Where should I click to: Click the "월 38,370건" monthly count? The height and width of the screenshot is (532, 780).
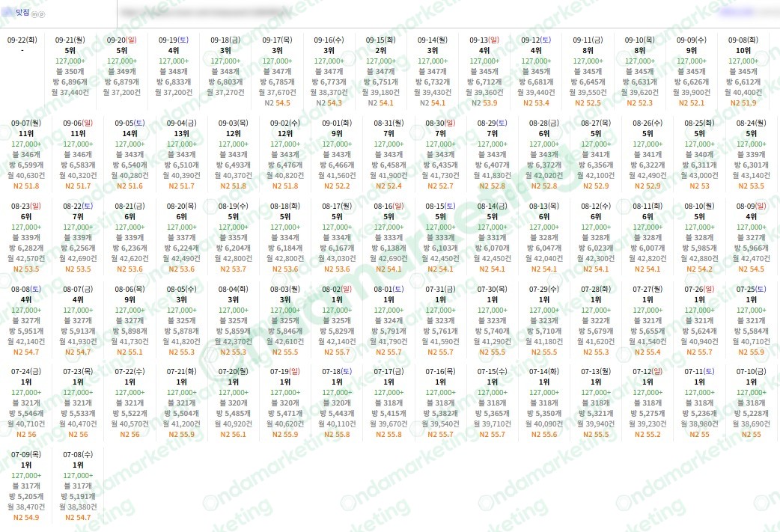coord(329,93)
